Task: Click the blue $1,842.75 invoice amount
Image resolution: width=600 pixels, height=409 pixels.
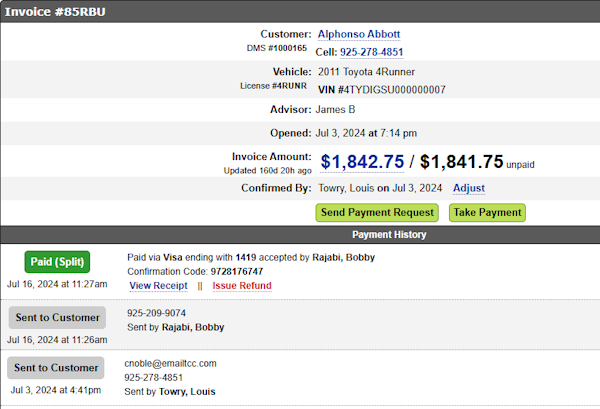Action: (x=362, y=162)
